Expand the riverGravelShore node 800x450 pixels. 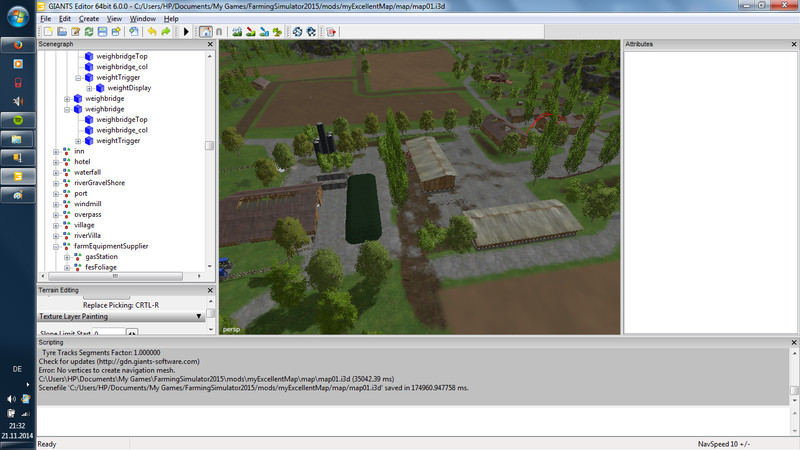coord(56,183)
